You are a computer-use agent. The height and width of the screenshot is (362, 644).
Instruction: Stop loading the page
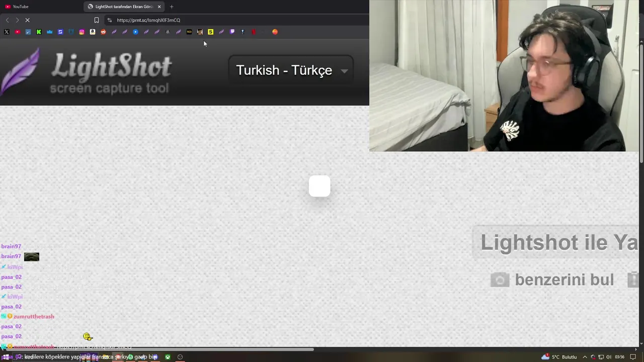click(27, 20)
